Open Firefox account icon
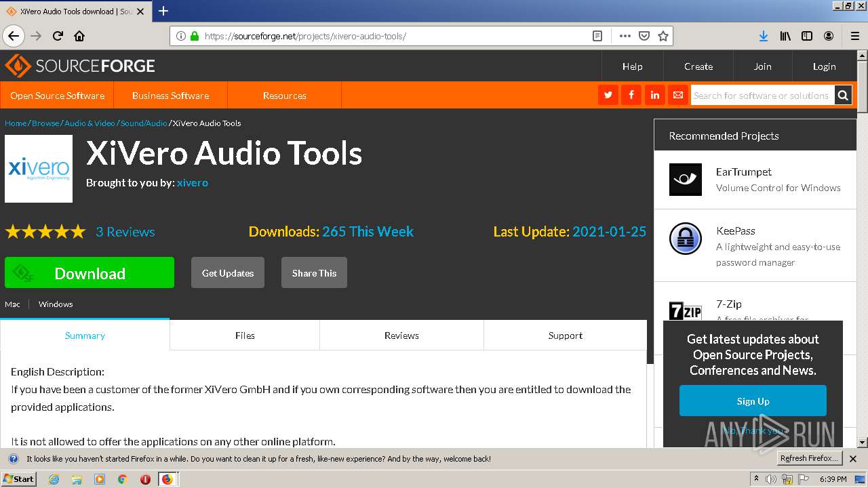This screenshot has width=868, height=488. tap(829, 36)
